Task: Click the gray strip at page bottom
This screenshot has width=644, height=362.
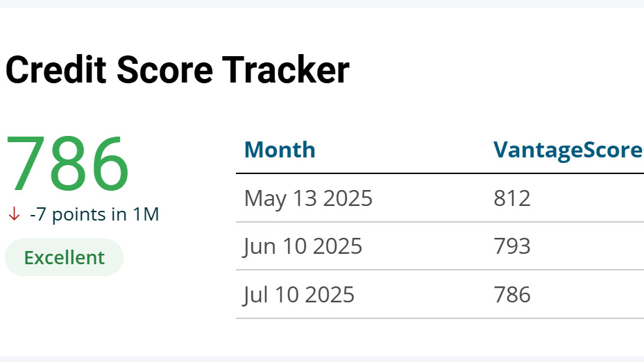Action: click(x=322, y=359)
